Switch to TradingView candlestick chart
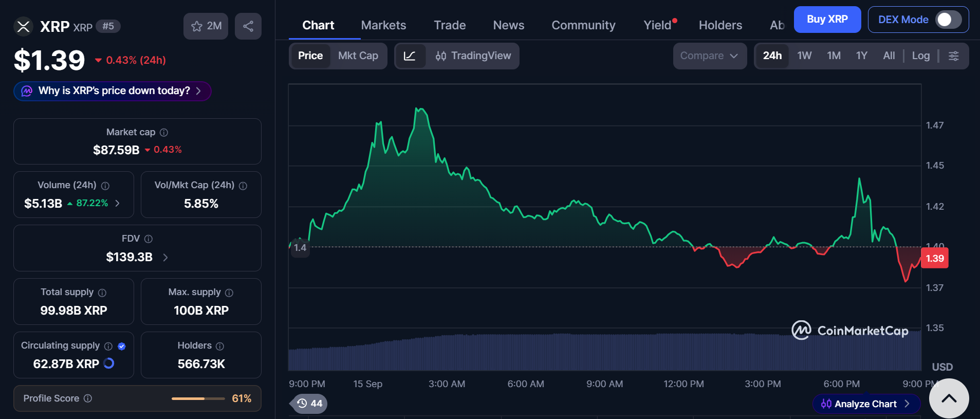The image size is (980, 419). 473,56
